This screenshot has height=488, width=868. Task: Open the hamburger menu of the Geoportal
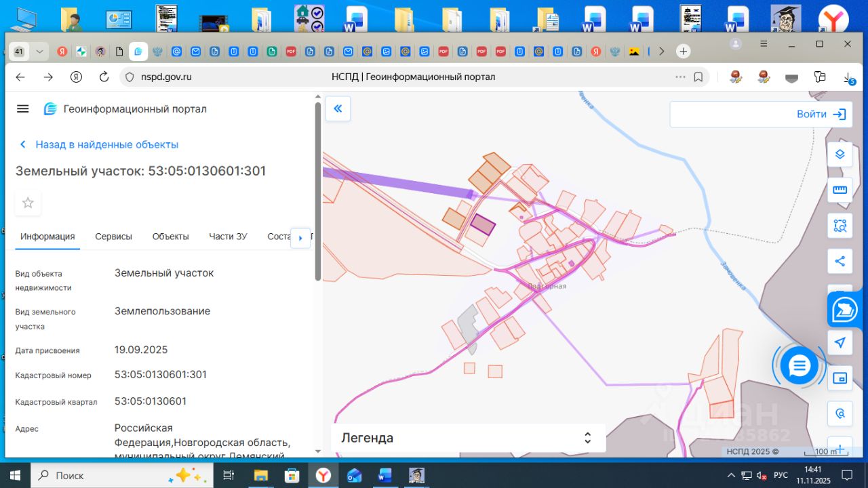[23, 109]
